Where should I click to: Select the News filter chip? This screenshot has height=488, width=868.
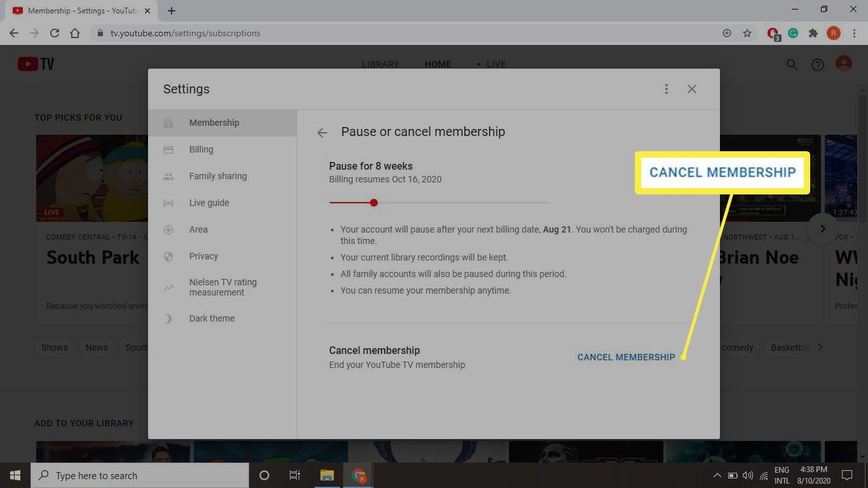[97, 348]
